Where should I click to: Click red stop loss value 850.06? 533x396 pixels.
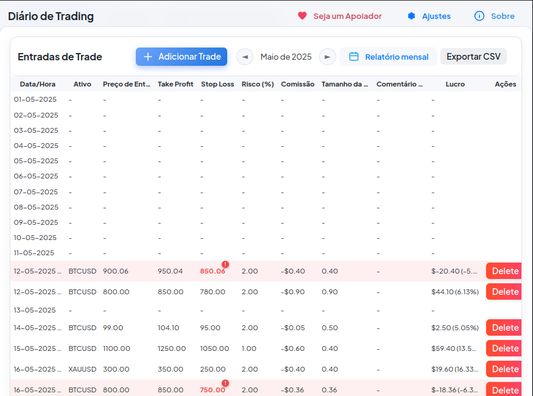(212, 271)
